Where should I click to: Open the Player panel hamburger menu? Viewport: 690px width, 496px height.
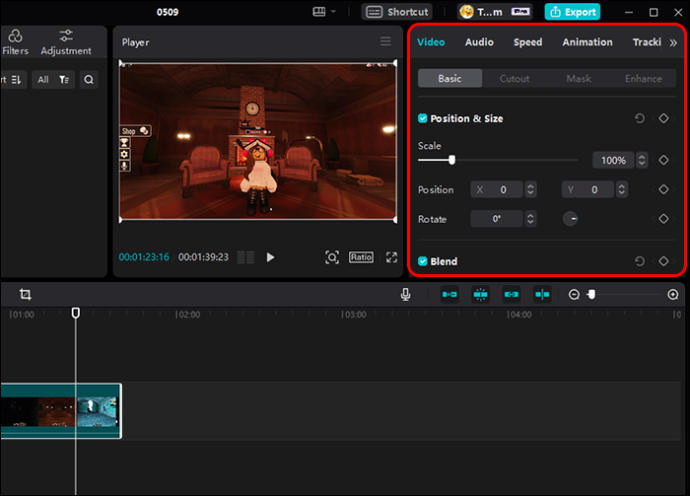[385, 41]
